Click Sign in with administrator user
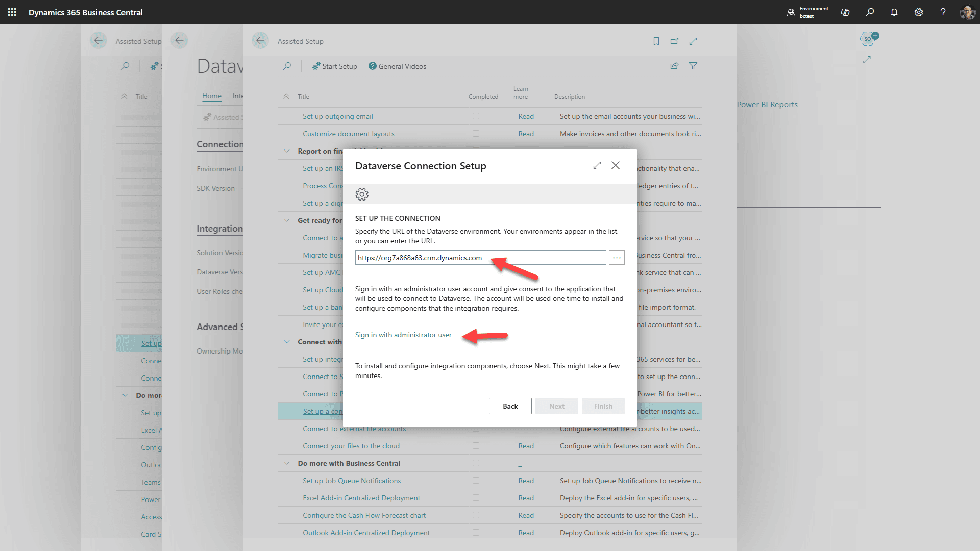The image size is (980, 551). [403, 335]
